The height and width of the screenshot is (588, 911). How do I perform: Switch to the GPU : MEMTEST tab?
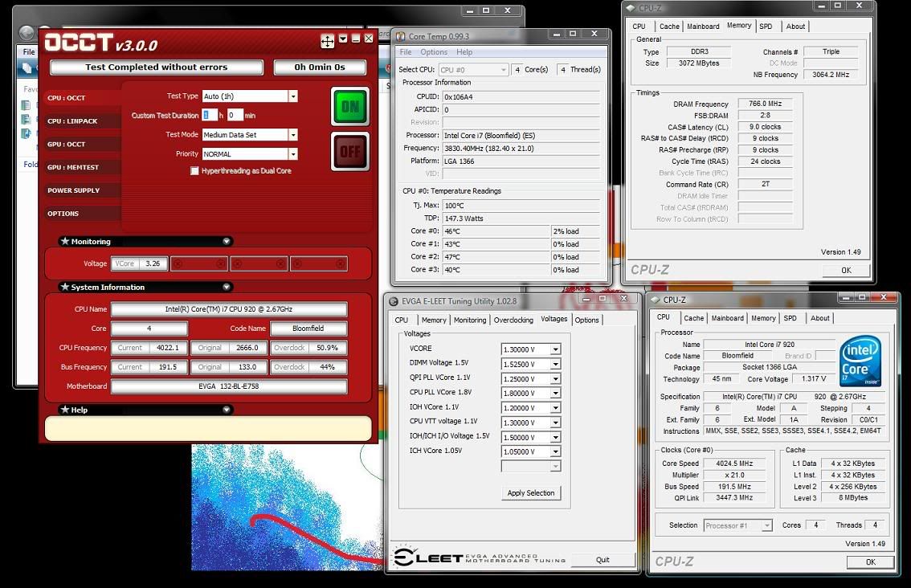pos(82,167)
